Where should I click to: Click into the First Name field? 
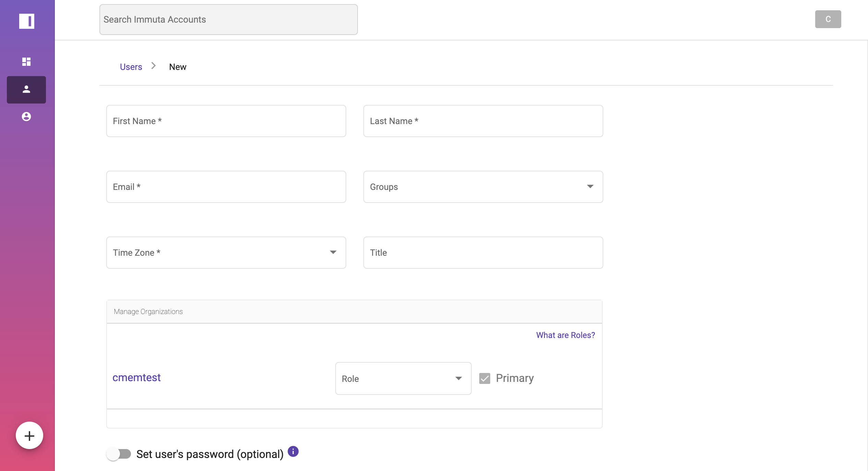226,121
